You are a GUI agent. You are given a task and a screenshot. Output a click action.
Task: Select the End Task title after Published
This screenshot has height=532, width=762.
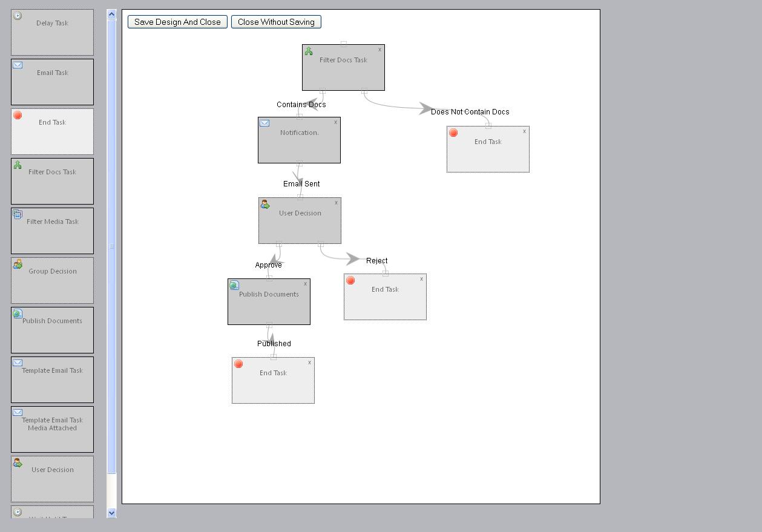[x=274, y=373]
